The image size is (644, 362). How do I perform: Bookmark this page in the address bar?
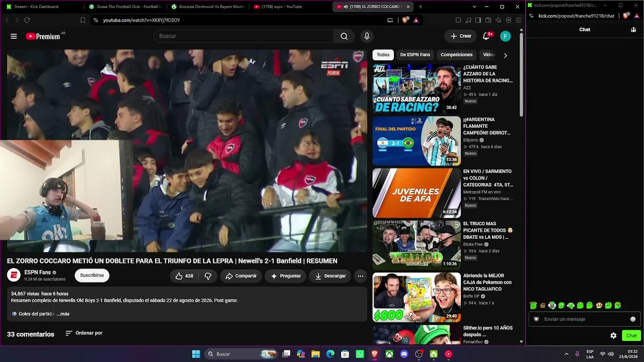[x=83, y=20]
